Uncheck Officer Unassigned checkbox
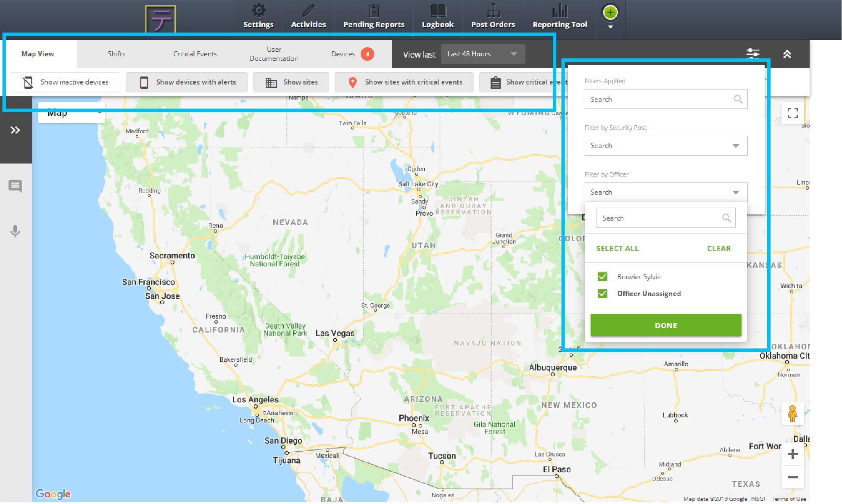This screenshot has width=842, height=504. pyautogui.click(x=602, y=293)
